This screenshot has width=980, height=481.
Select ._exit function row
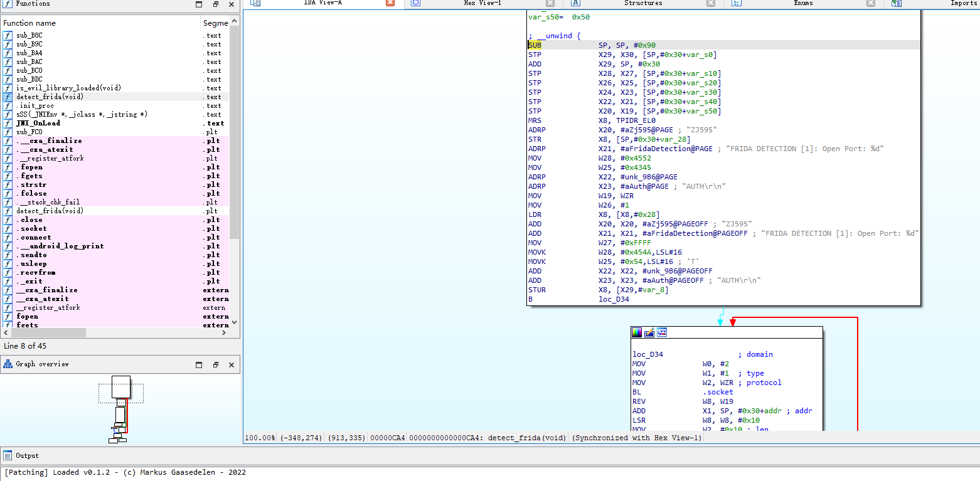tap(115, 281)
